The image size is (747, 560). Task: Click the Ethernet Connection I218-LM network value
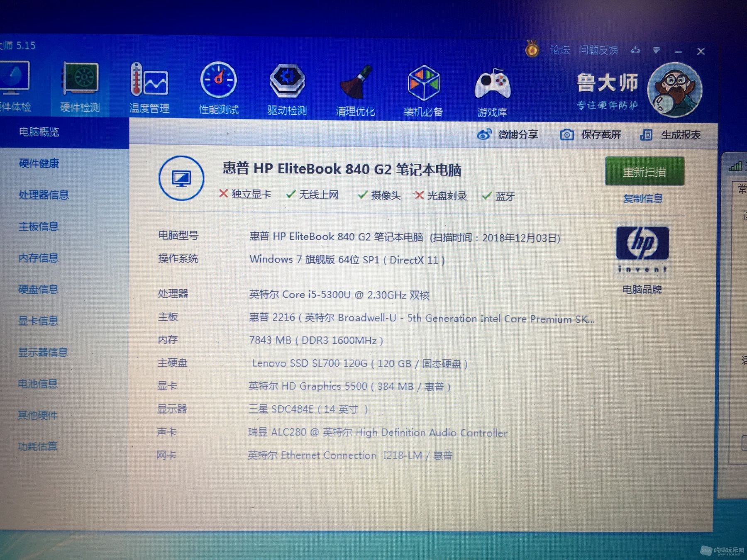click(350, 455)
